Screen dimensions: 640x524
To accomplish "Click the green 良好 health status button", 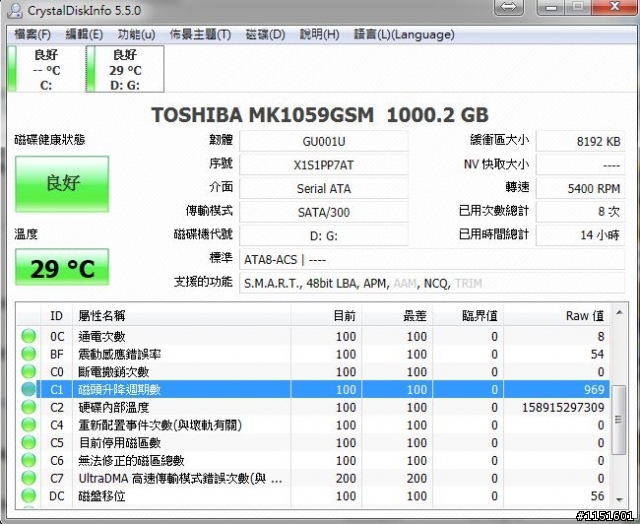I will tap(62, 184).
